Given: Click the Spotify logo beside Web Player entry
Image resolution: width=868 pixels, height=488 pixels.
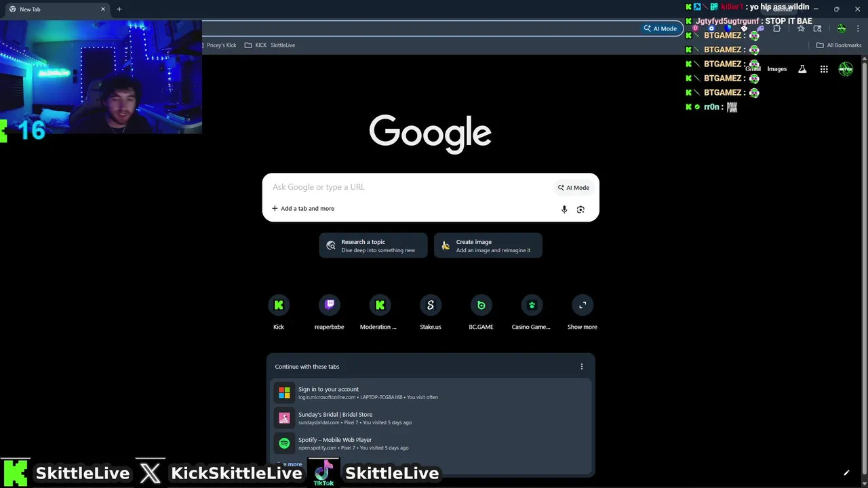Looking at the screenshot, I should pos(284,443).
